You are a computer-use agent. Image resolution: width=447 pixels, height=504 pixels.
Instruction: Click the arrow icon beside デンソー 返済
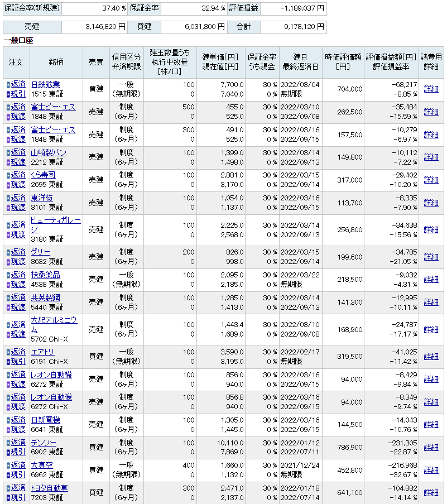click(8, 443)
